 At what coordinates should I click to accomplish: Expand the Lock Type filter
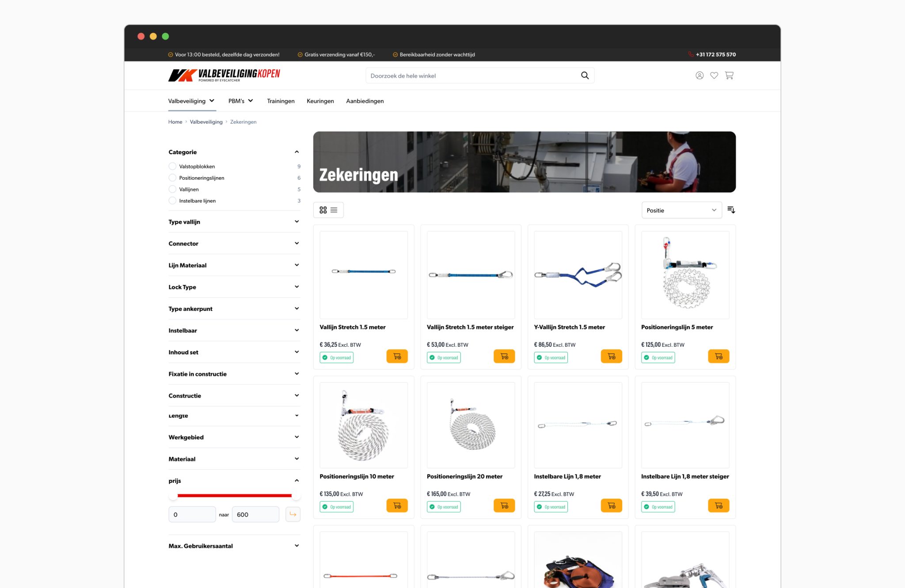(234, 287)
